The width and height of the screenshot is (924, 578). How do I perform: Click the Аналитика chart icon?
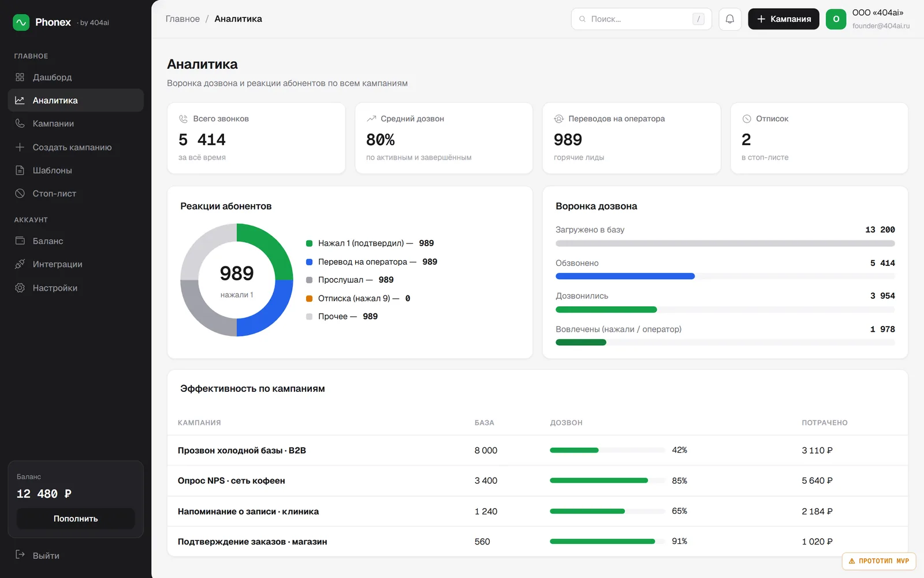point(20,100)
